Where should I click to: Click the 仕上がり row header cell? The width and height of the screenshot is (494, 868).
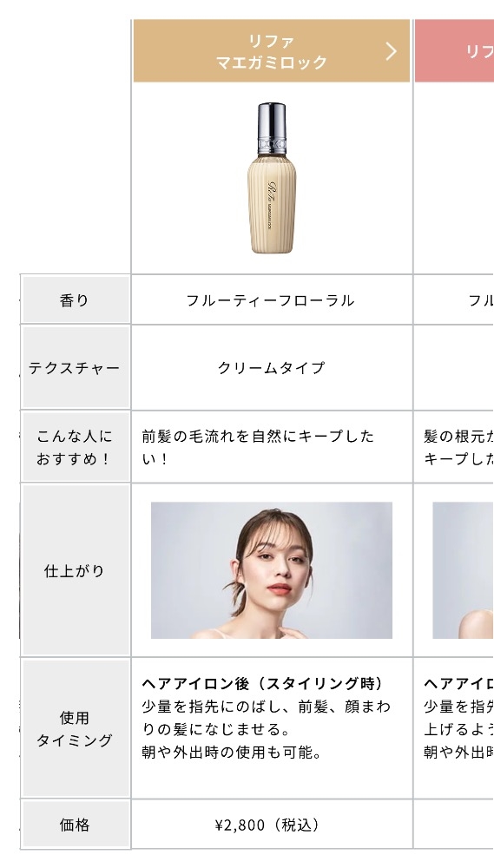click(76, 570)
